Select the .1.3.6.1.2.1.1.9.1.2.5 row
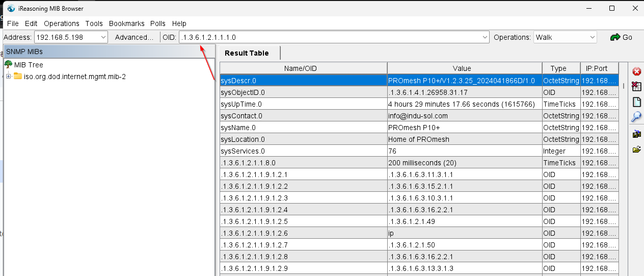This screenshot has height=276, width=644. coord(419,221)
